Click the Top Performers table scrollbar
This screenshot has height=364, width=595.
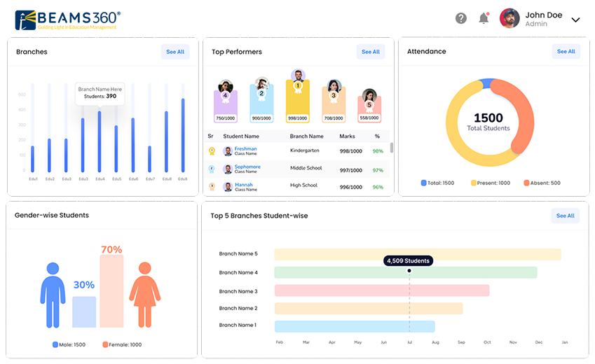click(391, 148)
